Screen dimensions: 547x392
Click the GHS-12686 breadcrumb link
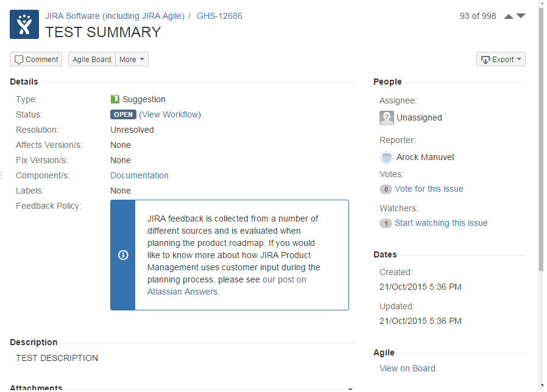[x=219, y=16]
